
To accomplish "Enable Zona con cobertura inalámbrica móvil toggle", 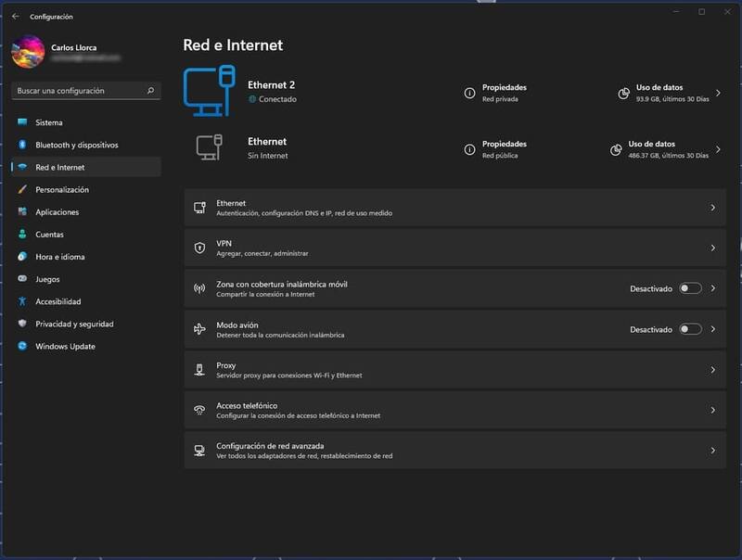I will point(690,288).
